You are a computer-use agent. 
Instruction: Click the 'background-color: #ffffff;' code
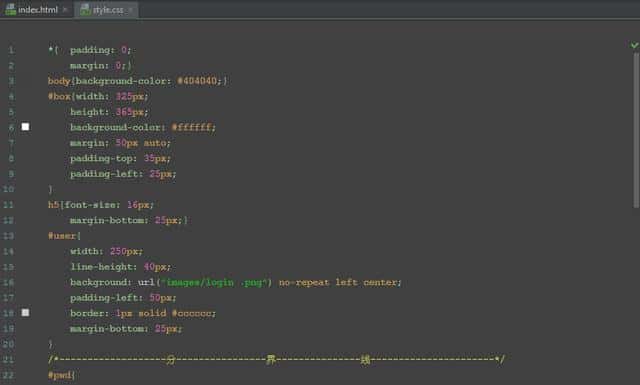[142, 127]
